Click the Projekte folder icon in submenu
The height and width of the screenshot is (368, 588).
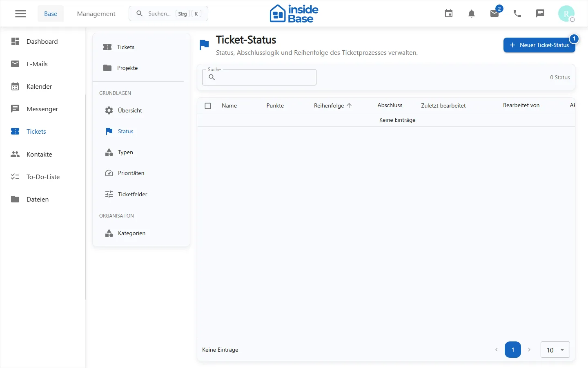pyautogui.click(x=107, y=68)
